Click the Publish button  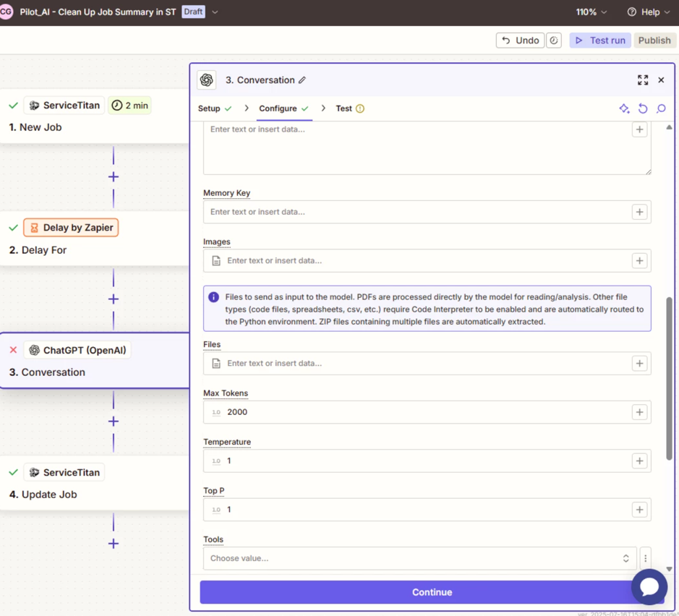(x=654, y=40)
